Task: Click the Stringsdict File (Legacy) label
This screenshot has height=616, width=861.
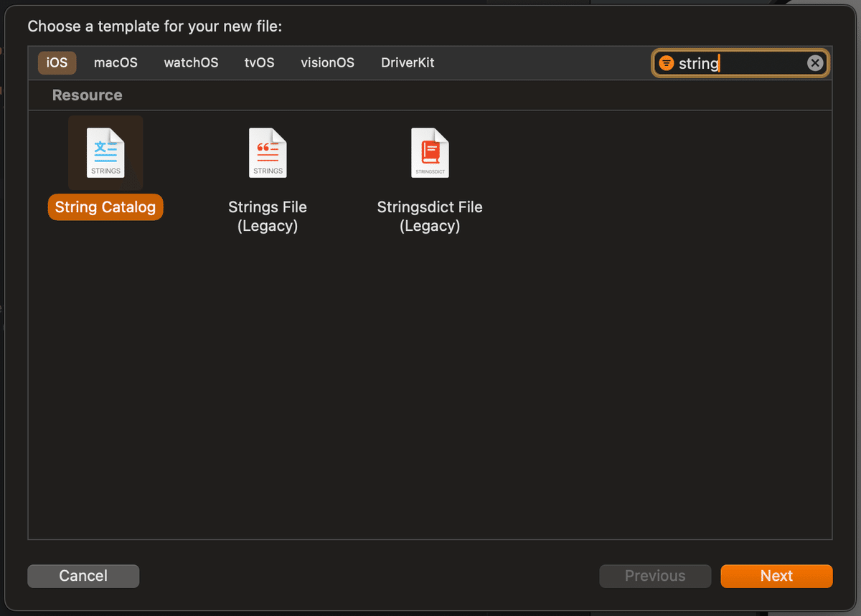Action: 430,217
